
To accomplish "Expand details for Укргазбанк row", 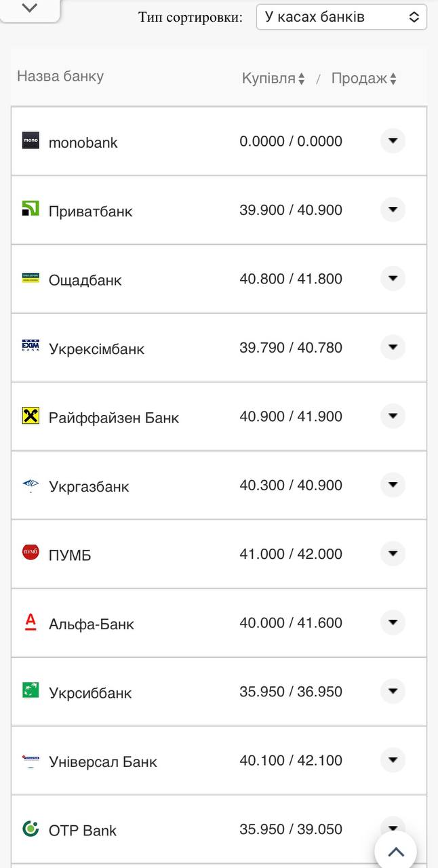I will (393, 485).
